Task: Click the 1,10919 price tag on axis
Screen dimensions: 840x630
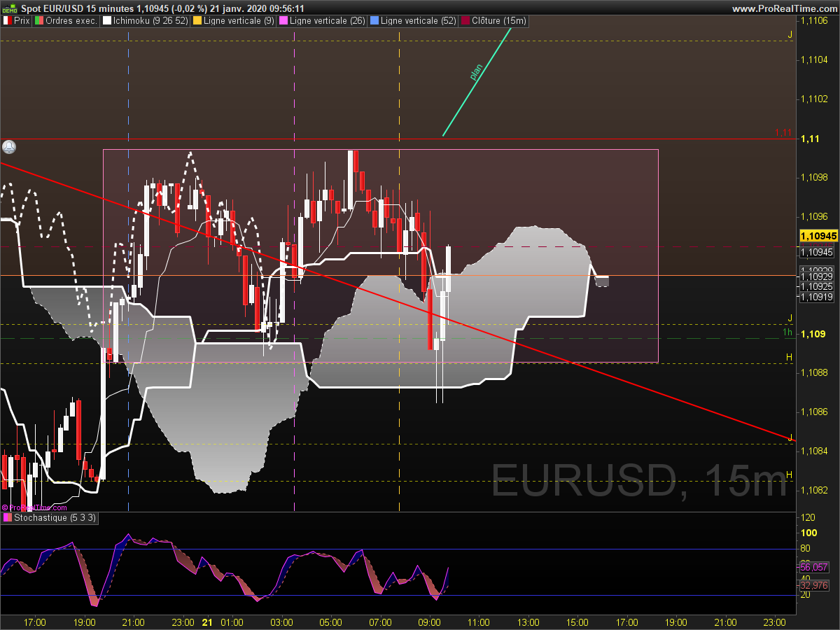Action: 817,297
